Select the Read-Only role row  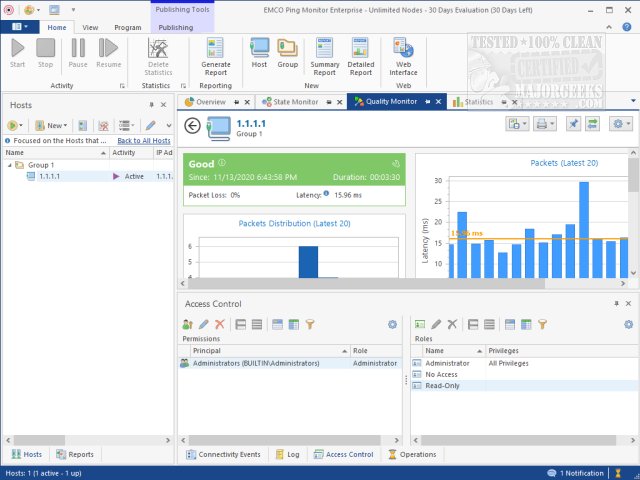[x=441, y=385]
